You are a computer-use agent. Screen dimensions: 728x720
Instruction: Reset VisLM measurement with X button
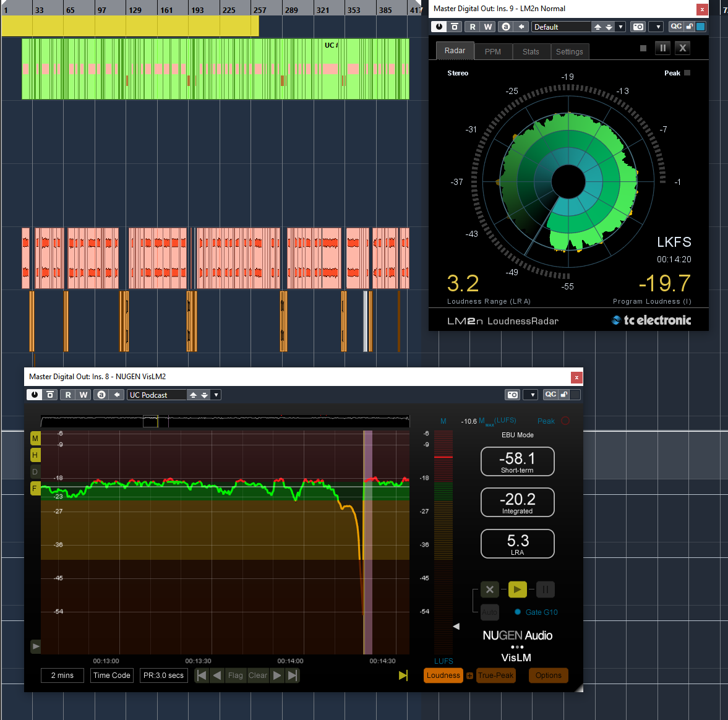coord(489,589)
